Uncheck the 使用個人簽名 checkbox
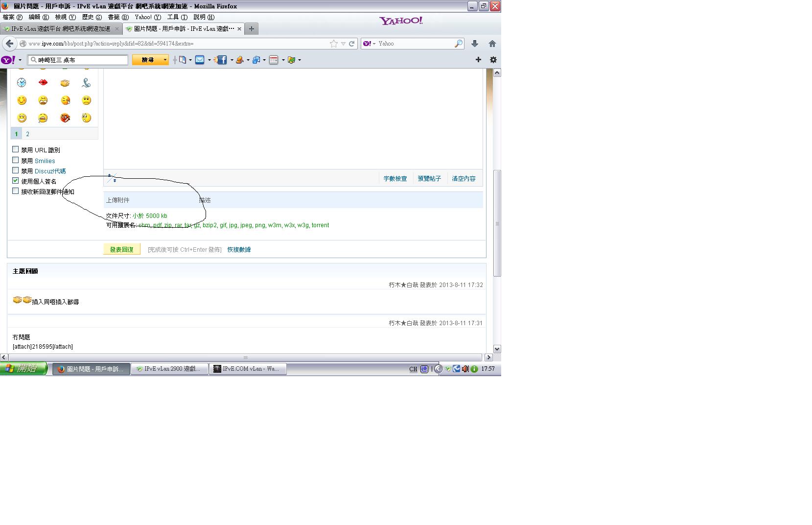Viewport: 812px width, 525px height. (16, 181)
